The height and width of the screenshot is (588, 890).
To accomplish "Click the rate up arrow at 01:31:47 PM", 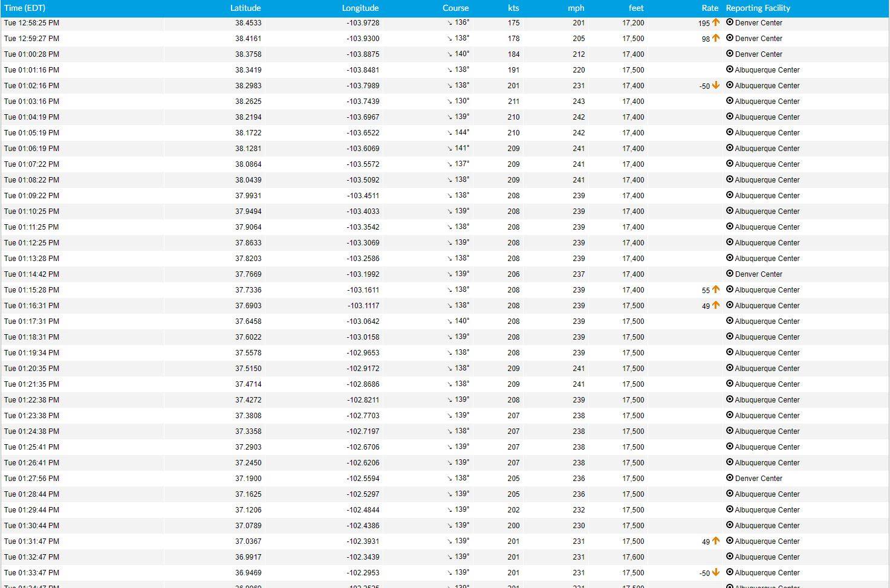I will click(x=716, y=541).
